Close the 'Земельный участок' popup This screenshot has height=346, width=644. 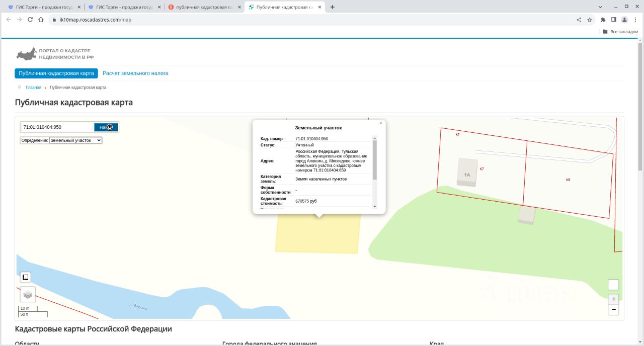[x=381, y=123]
